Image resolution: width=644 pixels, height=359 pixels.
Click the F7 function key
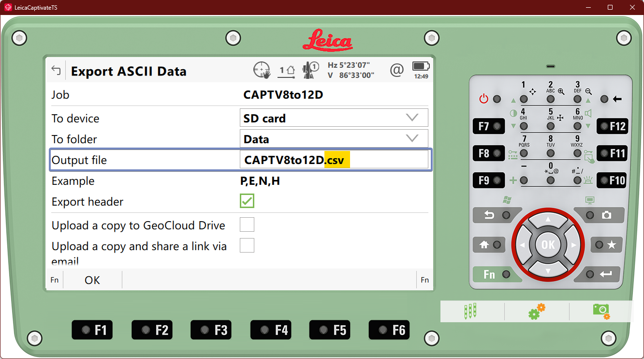[x=490, y=126]
